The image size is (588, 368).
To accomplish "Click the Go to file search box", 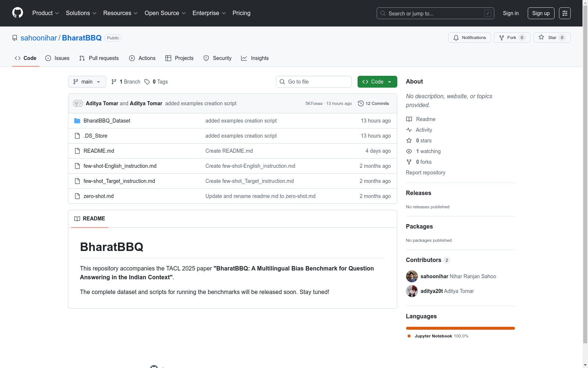I will pyautogui.click(x=314, y=82).
